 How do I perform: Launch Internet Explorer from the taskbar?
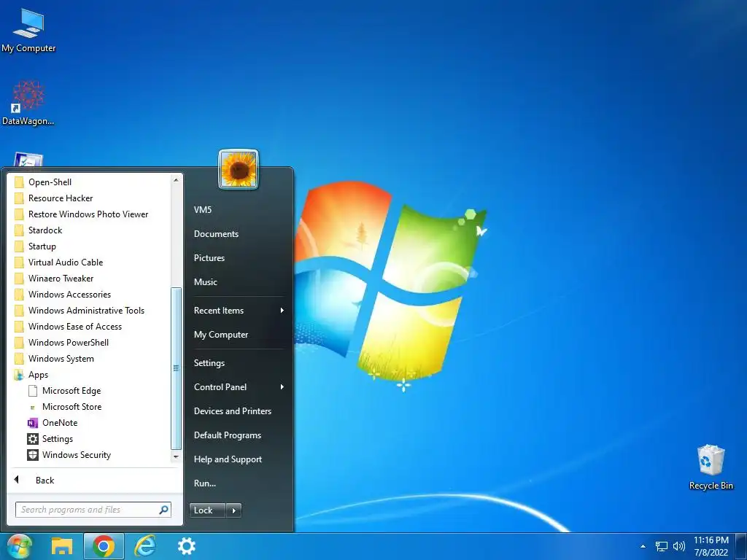pyautogui.click(x=145, y=546)
